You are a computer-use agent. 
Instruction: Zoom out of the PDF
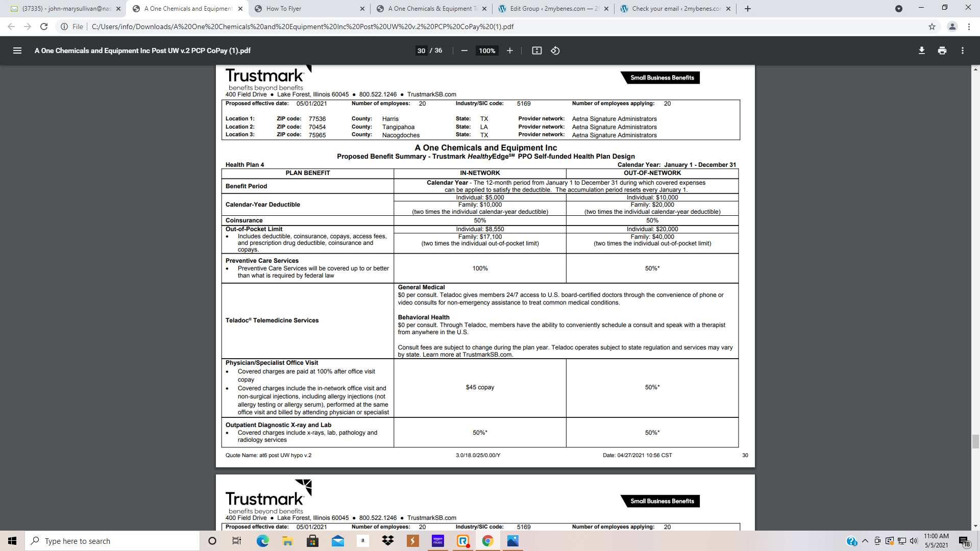464,51
